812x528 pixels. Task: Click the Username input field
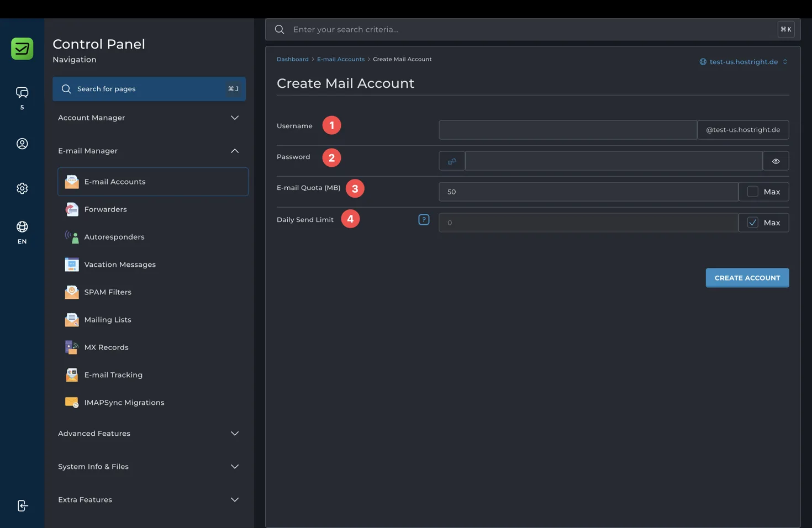[568, 130]
